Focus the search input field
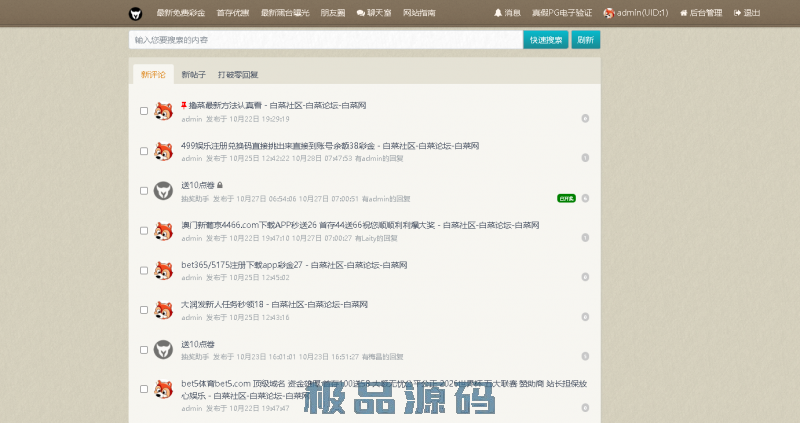The height and width of the screenshot is (423, 800). (326, 40)
